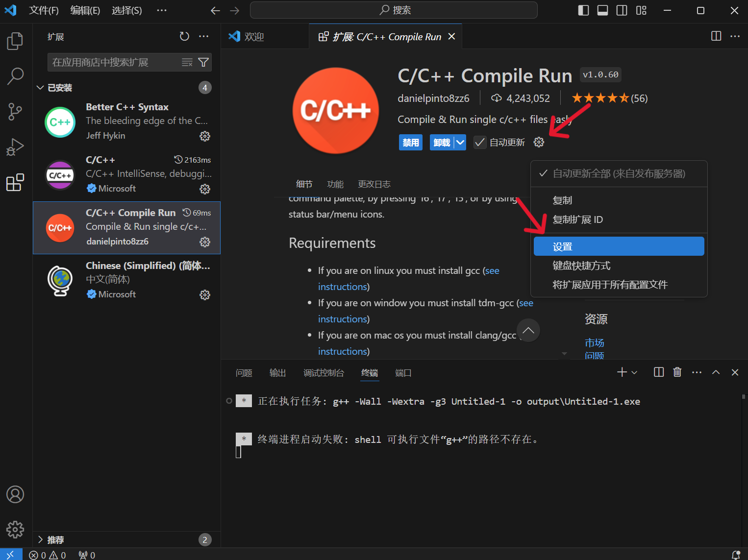Add a new terminal with plus

coord(622,372)
